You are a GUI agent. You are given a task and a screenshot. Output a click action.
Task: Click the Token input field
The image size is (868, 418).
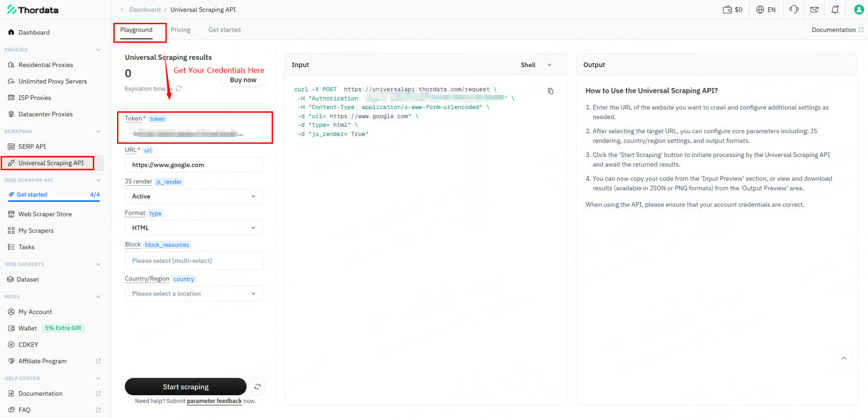click(x=194, y=133)
